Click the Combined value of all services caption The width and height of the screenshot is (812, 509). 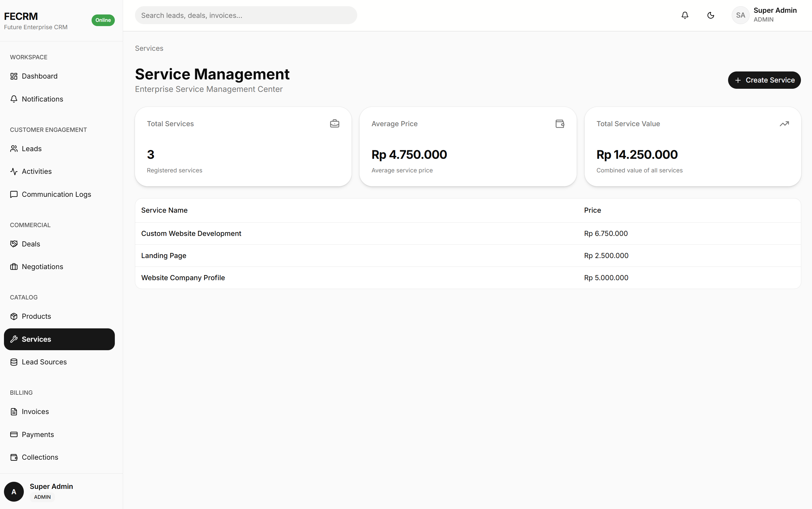click(639, 170)
